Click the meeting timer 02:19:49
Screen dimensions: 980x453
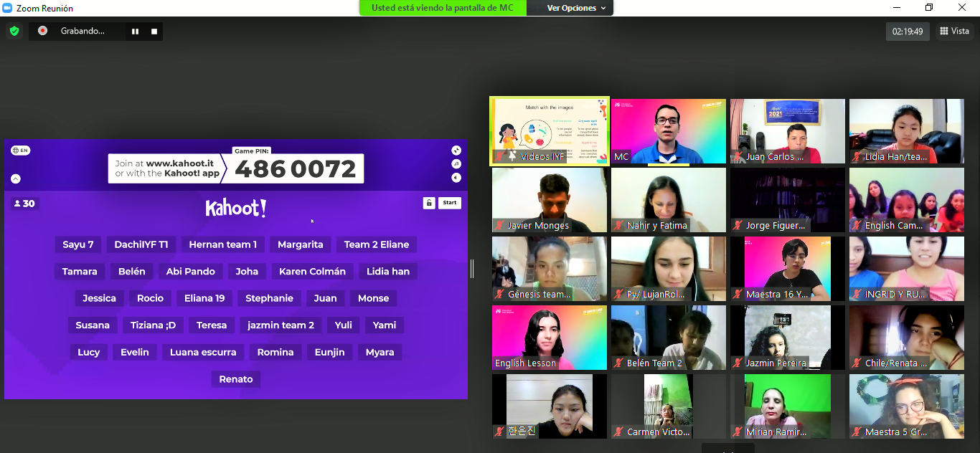[908, 32]
